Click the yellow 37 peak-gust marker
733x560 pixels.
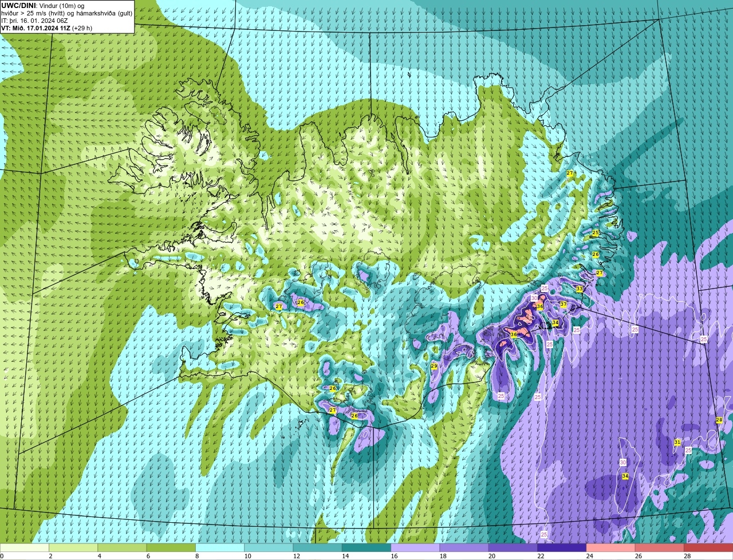click(563, 304)
